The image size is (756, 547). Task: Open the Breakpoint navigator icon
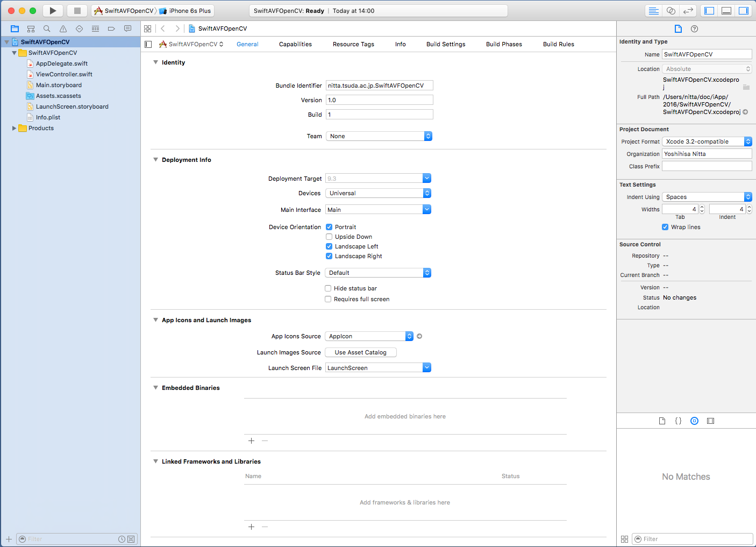(x=111, y=29)
